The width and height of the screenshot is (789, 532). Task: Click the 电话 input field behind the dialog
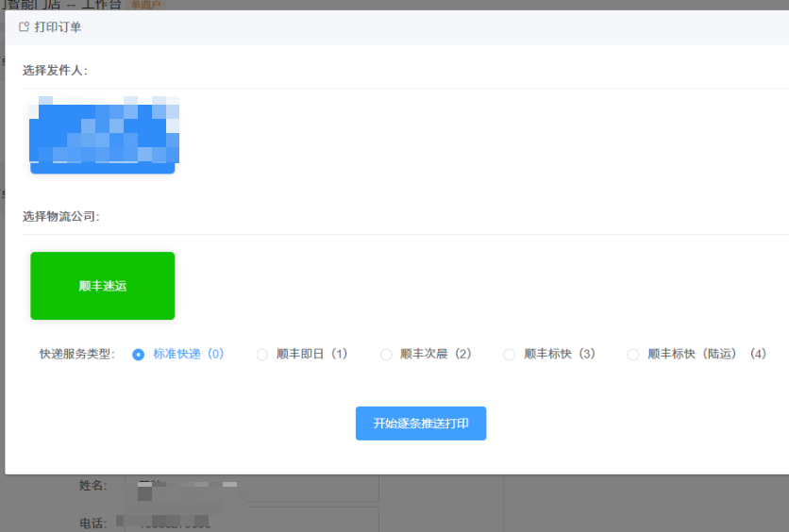(x=252, y=520)
